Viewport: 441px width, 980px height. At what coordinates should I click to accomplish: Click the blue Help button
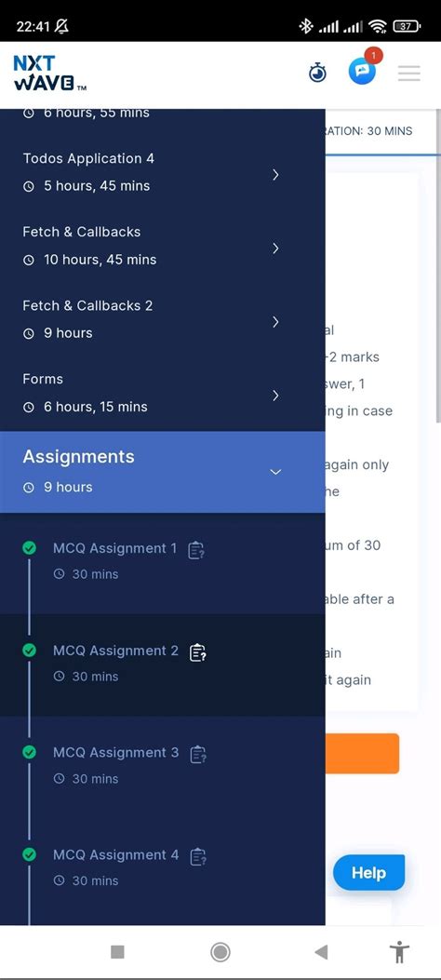(x=368, y=872)
